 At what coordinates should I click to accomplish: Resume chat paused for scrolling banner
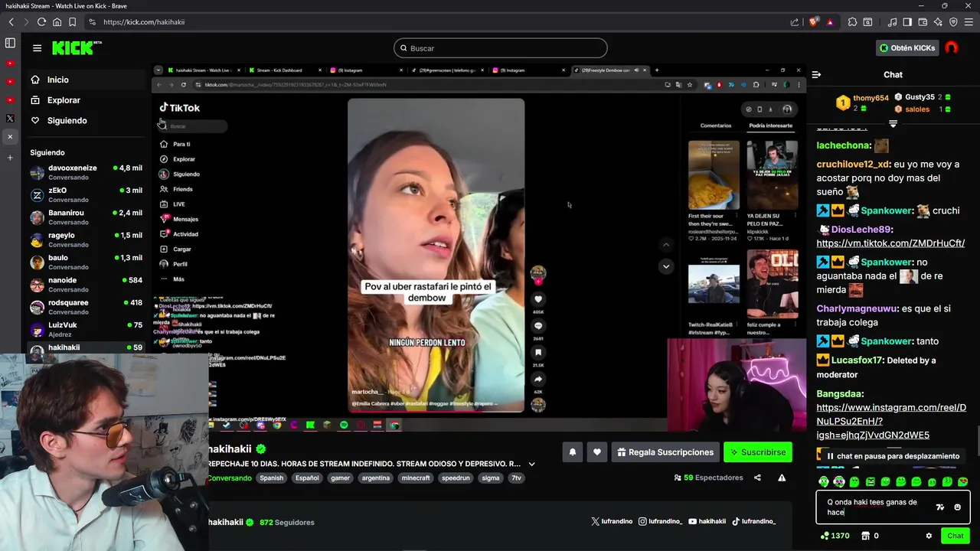pyautogui.click(x=892, y=456)
